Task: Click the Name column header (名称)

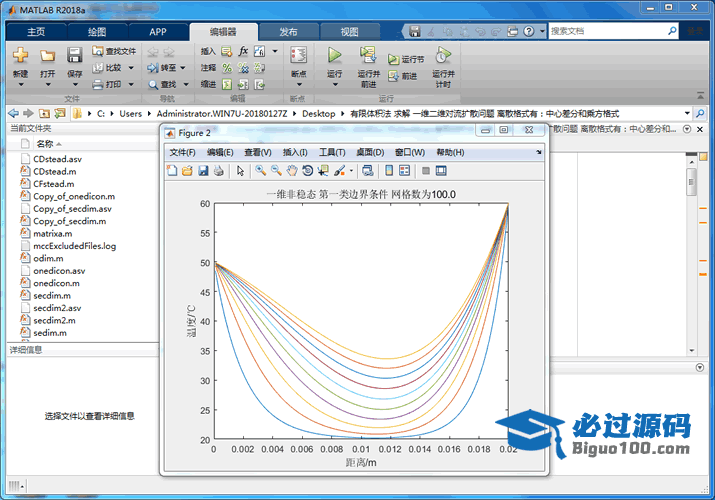Action: coord(45,144)
